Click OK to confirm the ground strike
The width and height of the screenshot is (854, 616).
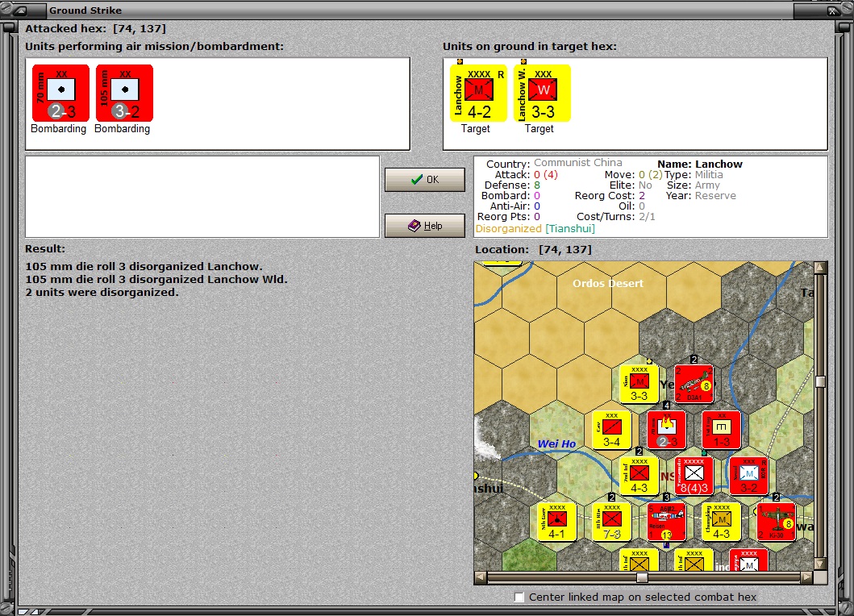point(425,180)
